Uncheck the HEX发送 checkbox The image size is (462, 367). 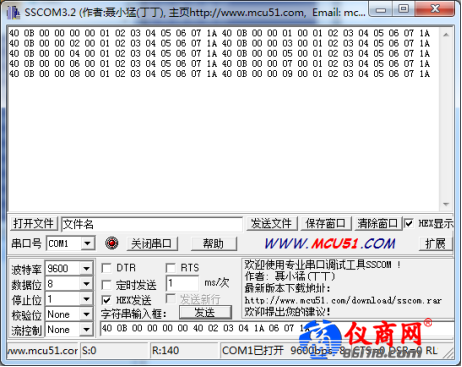(x=106, y=300)
